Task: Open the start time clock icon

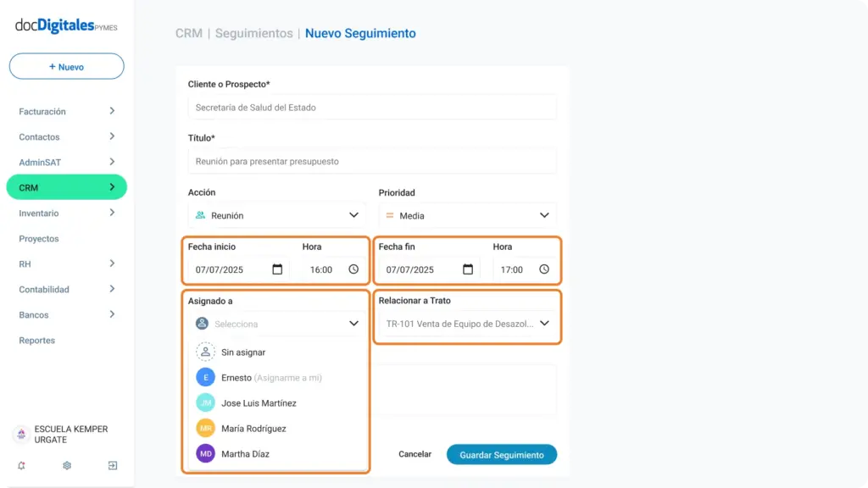Action: tap(353, 269)
